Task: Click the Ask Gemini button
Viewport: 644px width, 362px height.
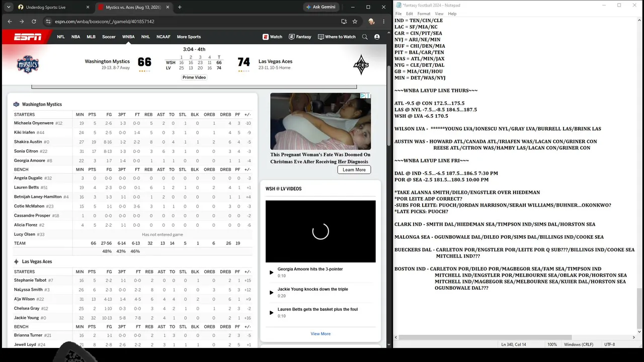Action: (x=321, y=7)
